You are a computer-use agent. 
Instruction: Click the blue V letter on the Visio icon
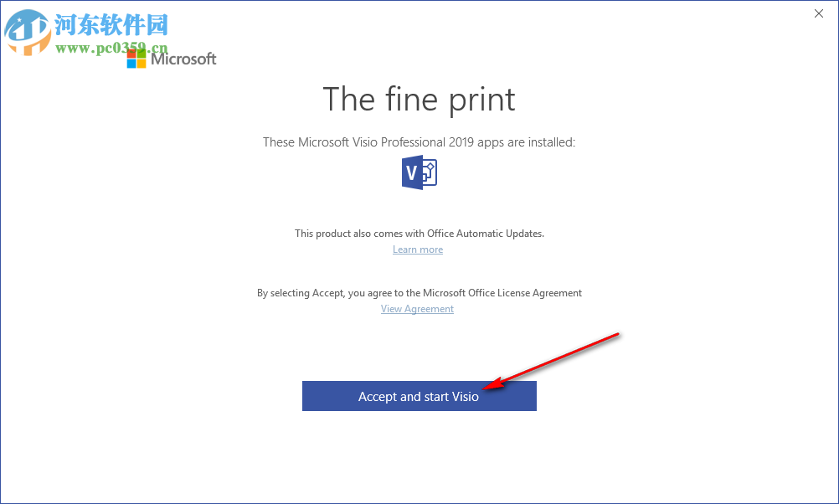pyautogui.click(x=411, y=173)
